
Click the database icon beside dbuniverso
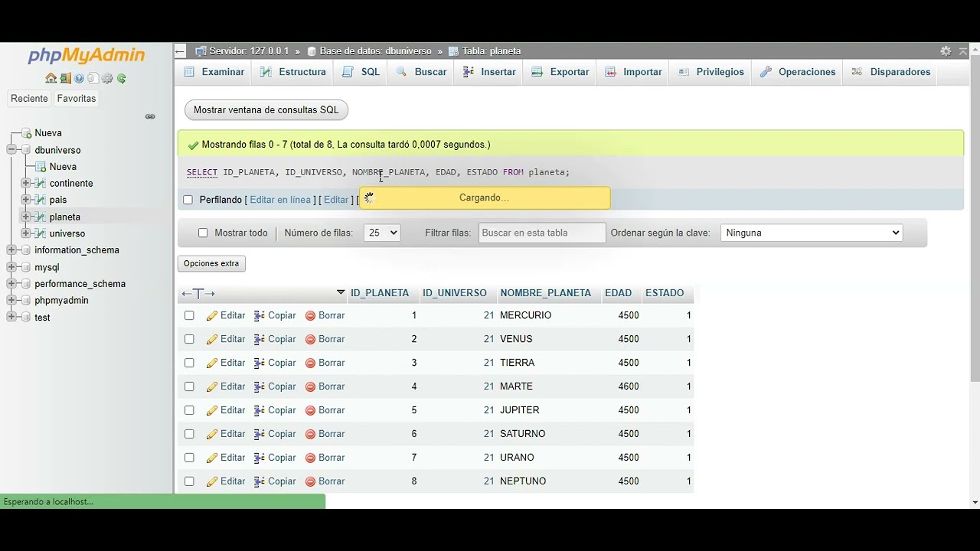click(x=26, y=150)
